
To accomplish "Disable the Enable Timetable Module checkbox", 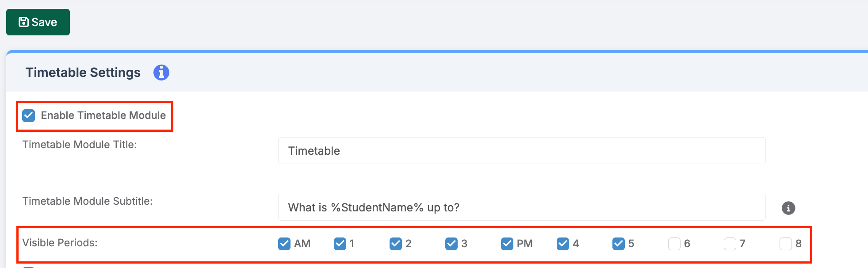I will click(29, 115).
